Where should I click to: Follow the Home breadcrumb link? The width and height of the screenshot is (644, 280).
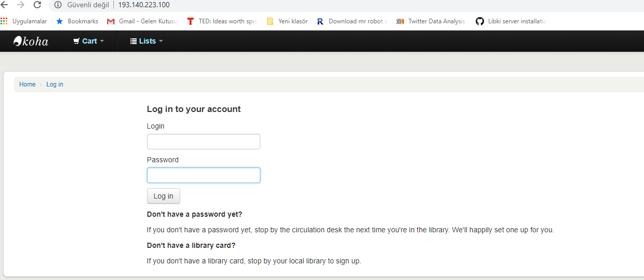pyautogui.click(x=27, y=85)
